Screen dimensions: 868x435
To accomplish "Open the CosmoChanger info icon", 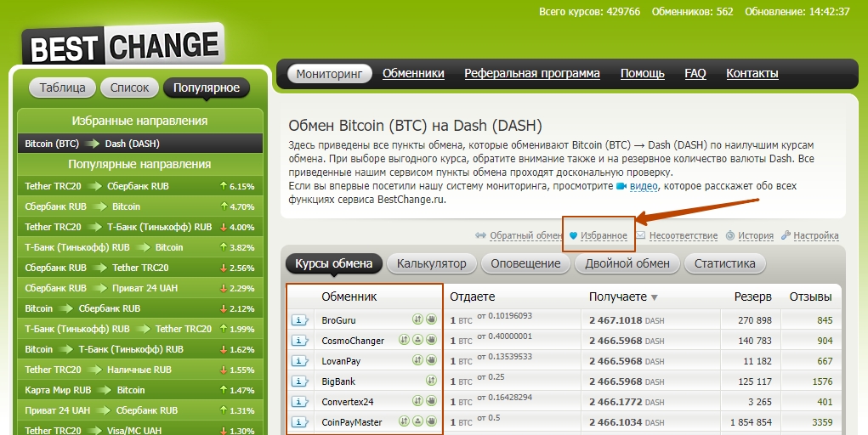I will point(299,341).
